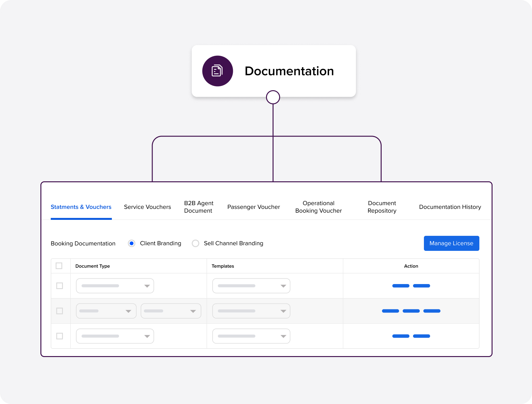Open the Statments & Vouchers tab
The height and width of the screenshot is (404, 532).
81,207
